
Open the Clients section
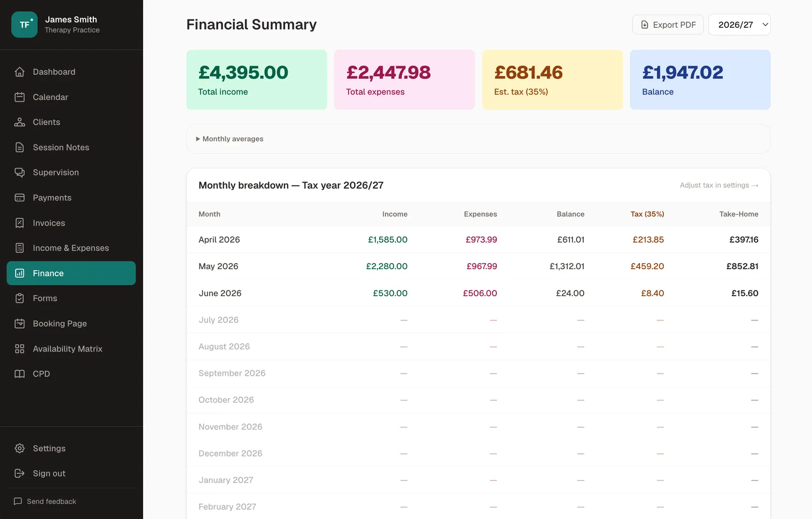[x=71, y=122]
